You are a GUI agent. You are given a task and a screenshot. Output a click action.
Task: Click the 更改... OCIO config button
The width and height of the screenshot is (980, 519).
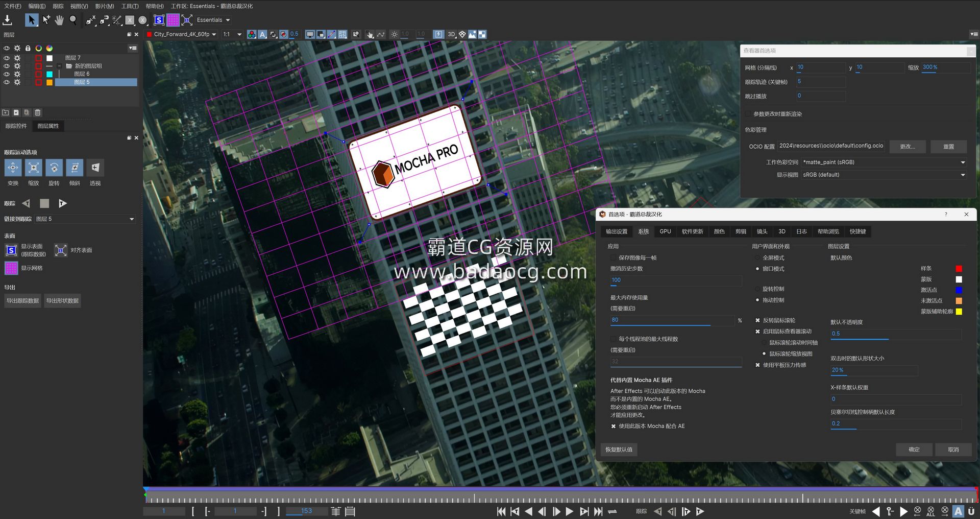pos(908,147)
